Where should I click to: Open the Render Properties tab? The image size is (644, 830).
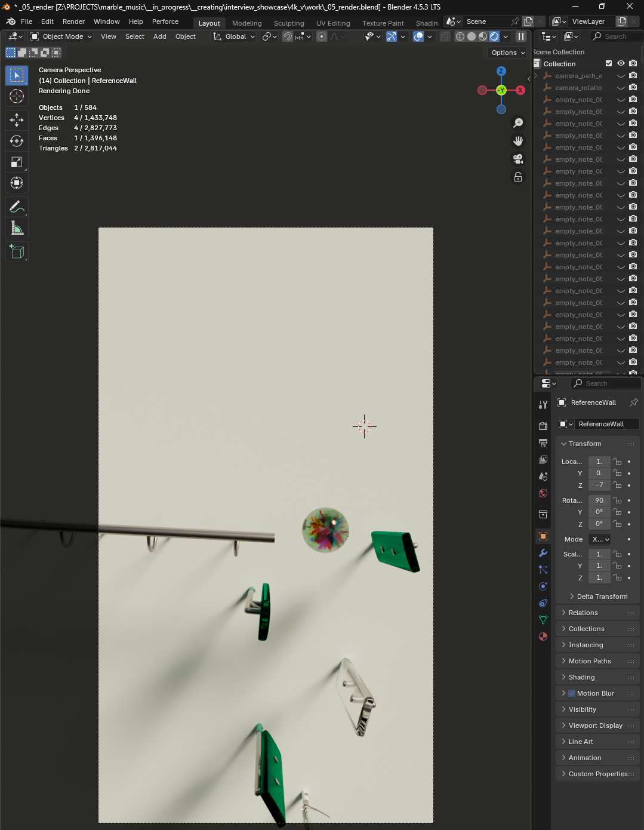click(543, 426)
